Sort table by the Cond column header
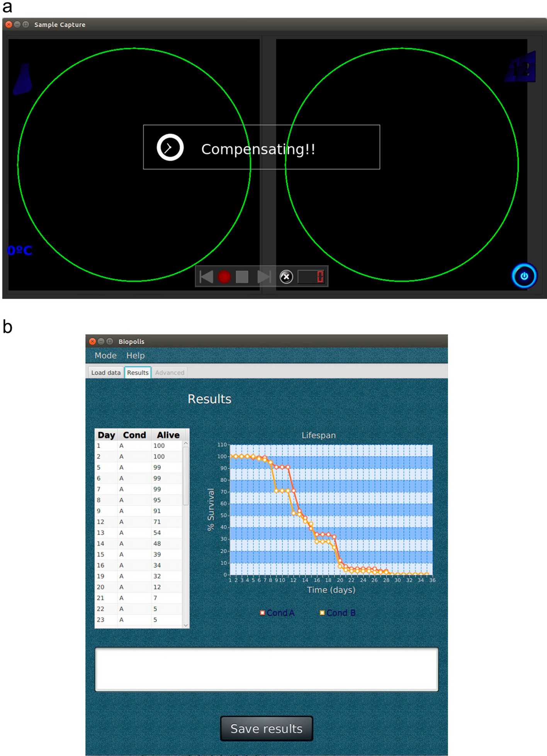Viewport: 547px width, 756px height. pyautogui.click(x=134, y=435)
